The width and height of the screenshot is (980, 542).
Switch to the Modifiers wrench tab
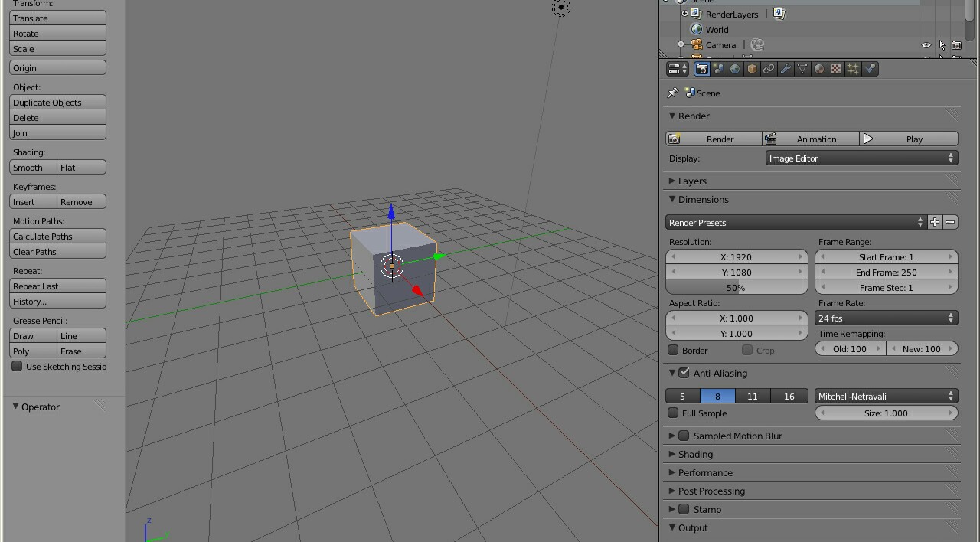786,69
